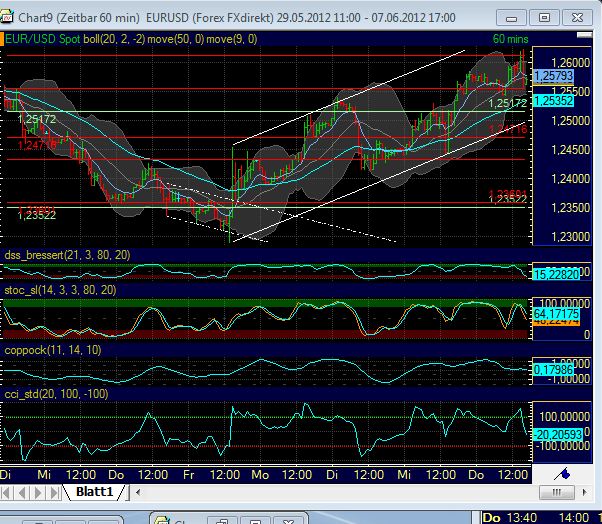The width and height of the screenshot is (602, 524).
Task: Jump to the last sheet with navigation arrow
Action: (x=55, y=493)
